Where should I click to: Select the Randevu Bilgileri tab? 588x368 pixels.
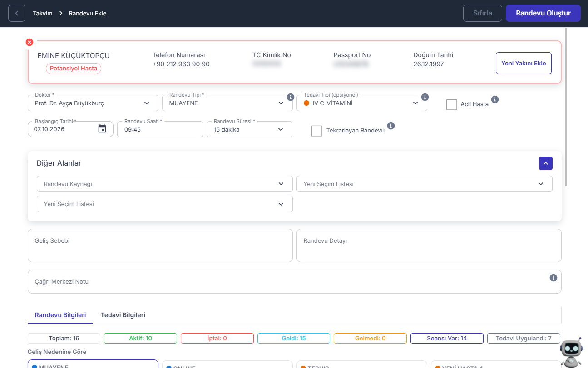tap(60, 315)
